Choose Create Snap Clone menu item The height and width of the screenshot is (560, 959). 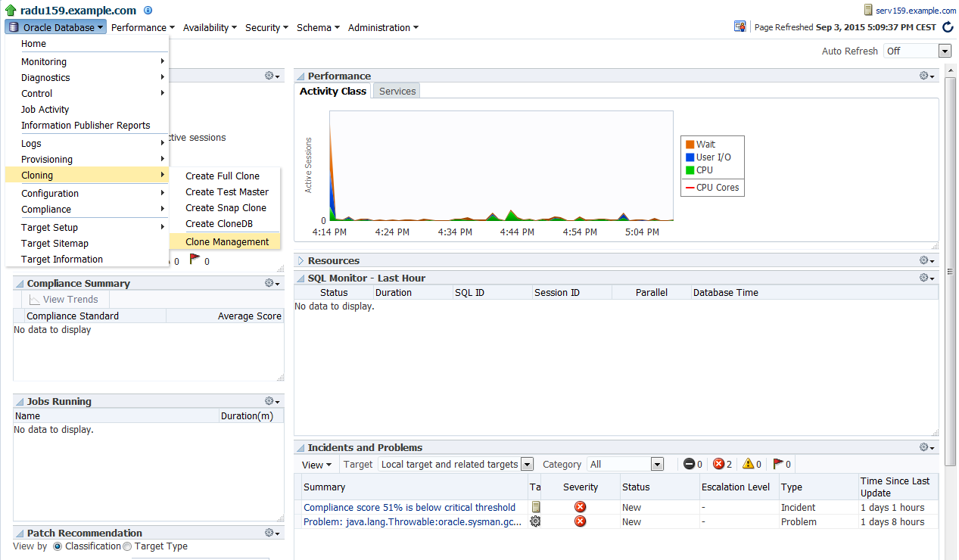(x=226, y=207)
